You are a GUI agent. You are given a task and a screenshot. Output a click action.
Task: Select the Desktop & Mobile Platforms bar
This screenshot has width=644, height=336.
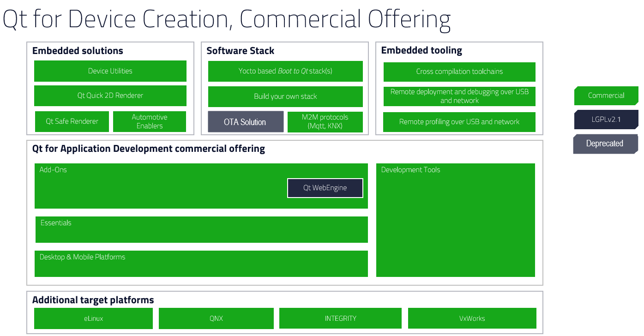(x=201, y=264)
